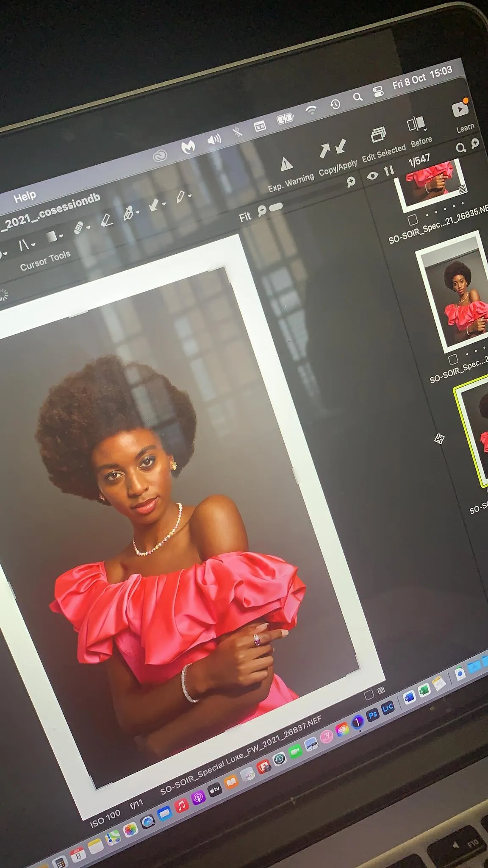The image size is (488, 868).
Task: Select the Keystone cursor tool
Action: (x=24, y=245)
